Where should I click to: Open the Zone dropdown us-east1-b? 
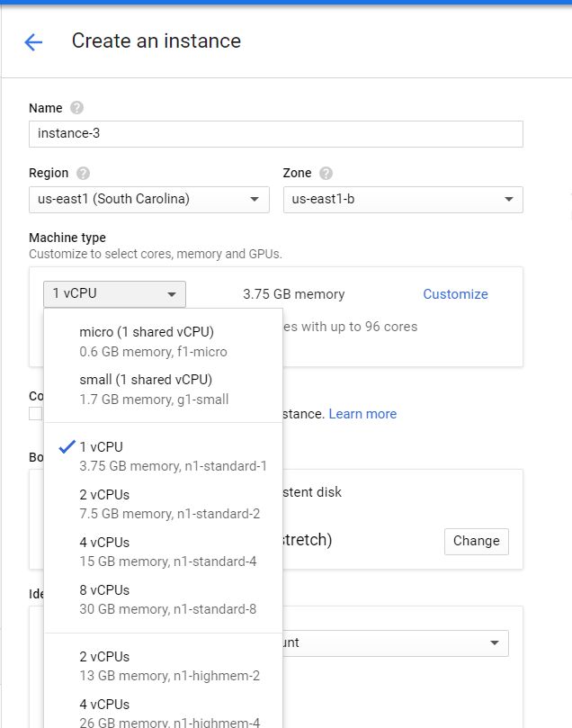click(402, 199)
